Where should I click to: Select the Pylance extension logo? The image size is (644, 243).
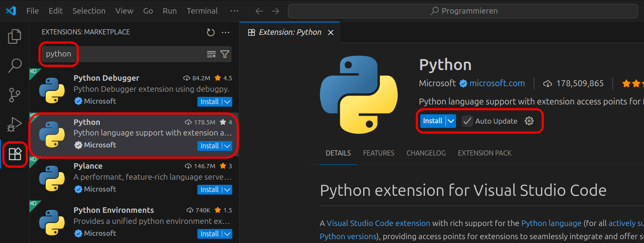52,178
